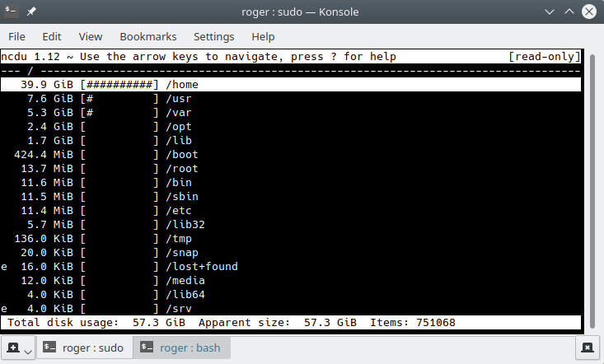This screenshot has width=604, height=364.
Task: Expand the new tab profile dropdown arrow
Action: pyautogui.click(x=28, y=352)
